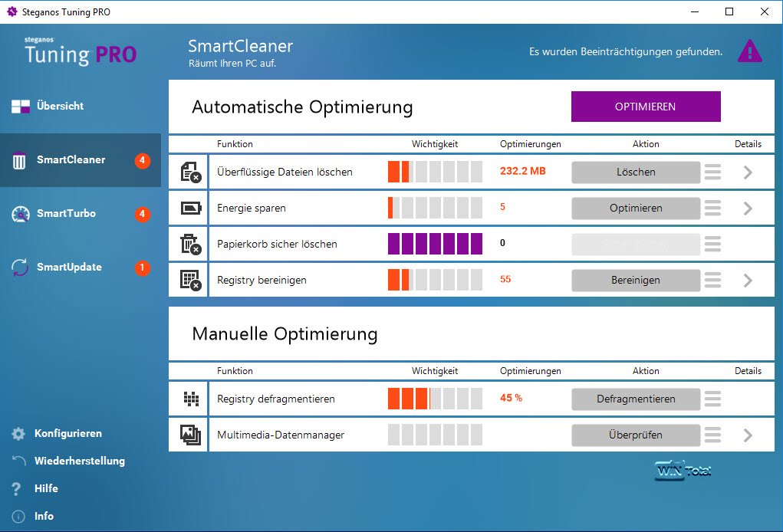Click the Multimedia-Datenmanager pictures icon
This screenshot has width=783, height=532.
(190, 435)
